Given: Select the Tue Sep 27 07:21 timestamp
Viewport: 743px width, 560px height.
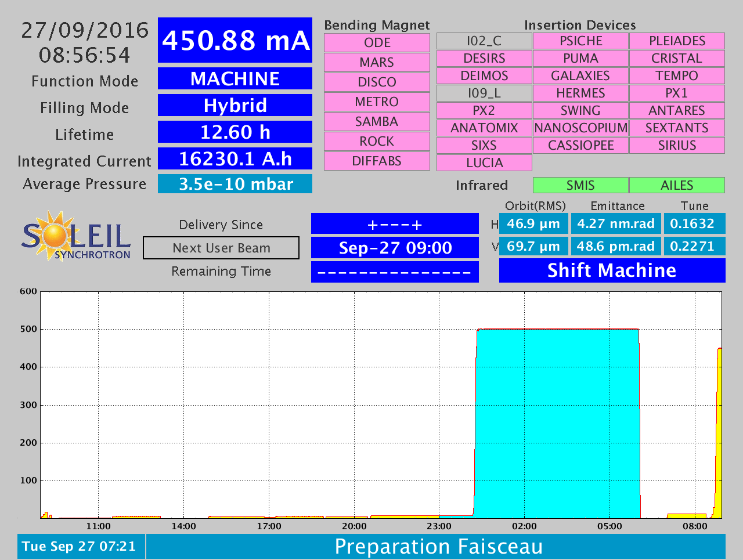Looking at the screenshot, I should point(81,547).
